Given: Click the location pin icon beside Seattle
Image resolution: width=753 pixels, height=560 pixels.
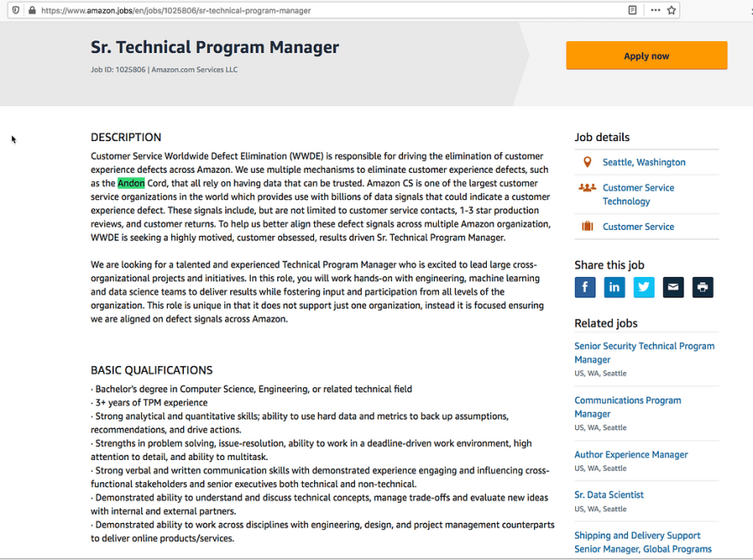Looking at the screenshot, I should [x=587, y=162].
